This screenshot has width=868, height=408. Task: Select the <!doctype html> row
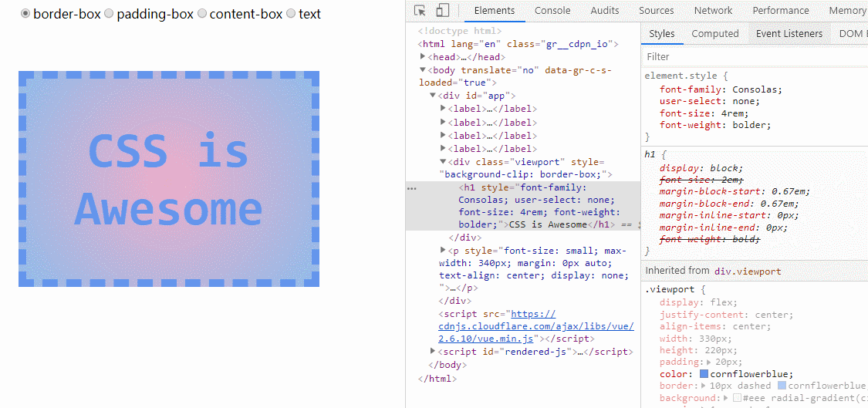460,32
